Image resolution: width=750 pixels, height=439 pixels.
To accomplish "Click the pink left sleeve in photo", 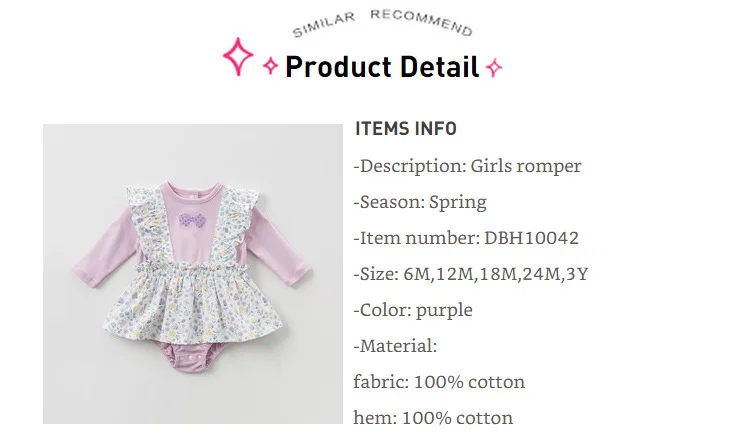I will click(103, 251).
